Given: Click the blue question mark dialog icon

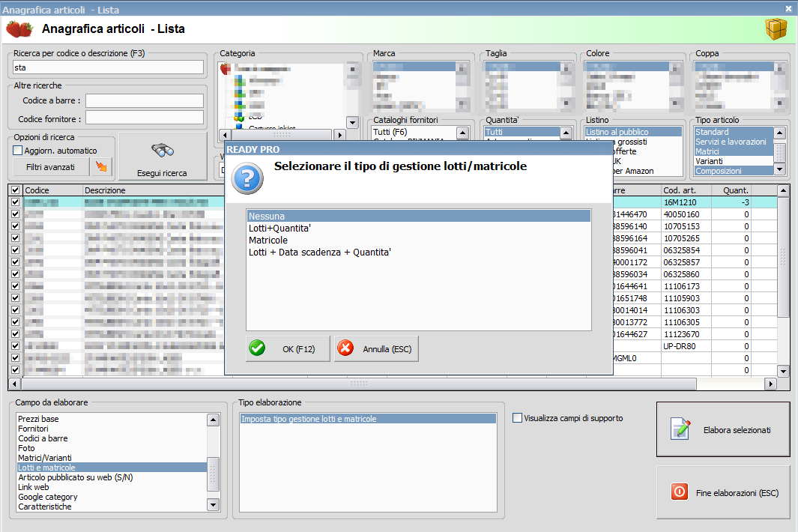Looking at the screenshot, I should (247, 178).
